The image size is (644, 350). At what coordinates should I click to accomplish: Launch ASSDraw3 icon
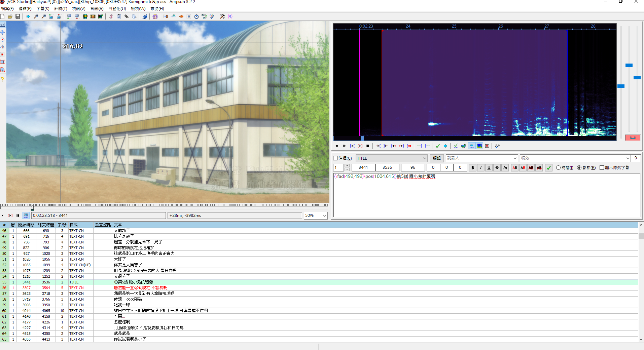click(155, 16)
